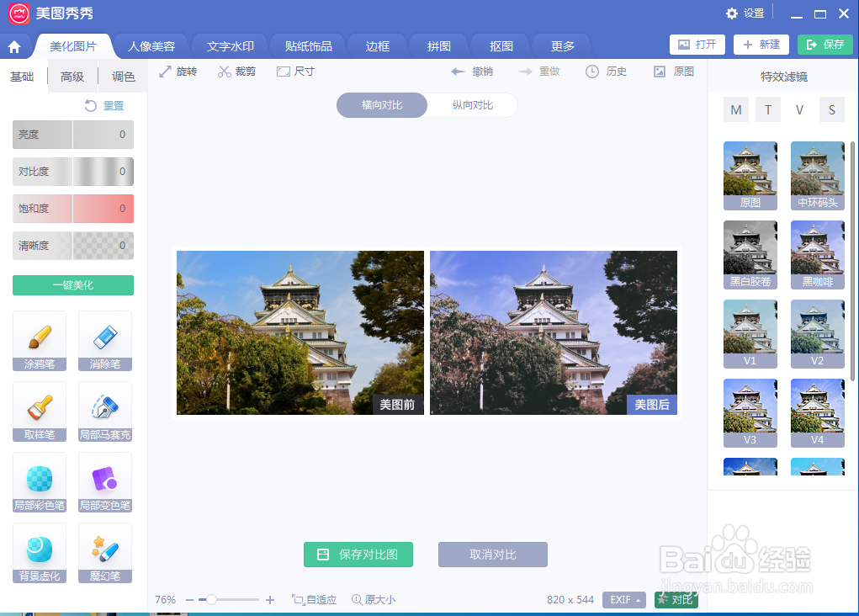
Task: Select the 背景虚化 background blur tool
Action: point(39,553)
